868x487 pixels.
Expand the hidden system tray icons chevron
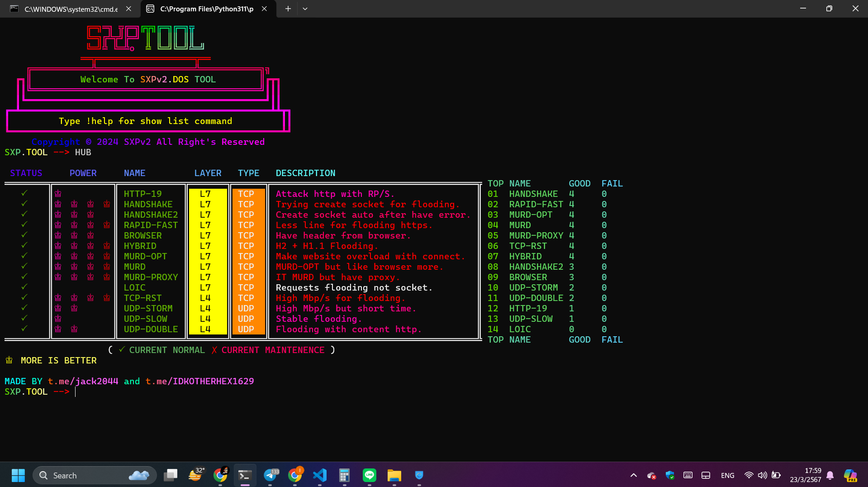click(x=633, y=475)
